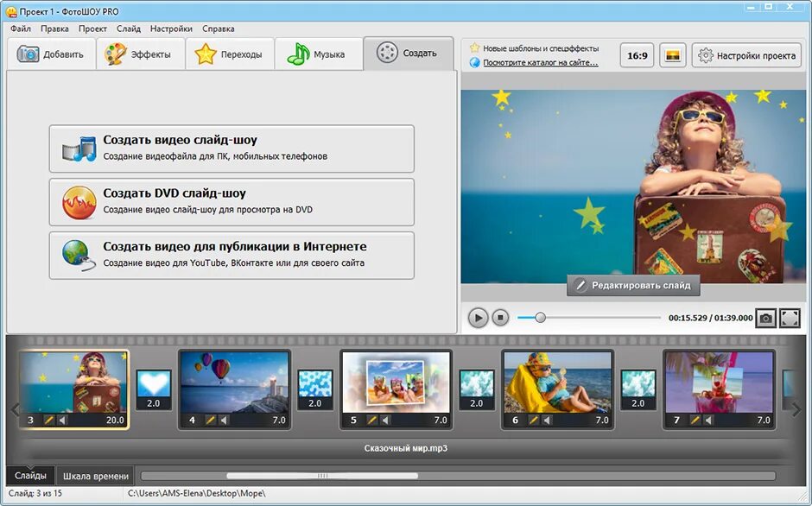Click the 00:15.529 / 01:39.000 time display
This screenshot has height=506, width=812.
point(710,318)
